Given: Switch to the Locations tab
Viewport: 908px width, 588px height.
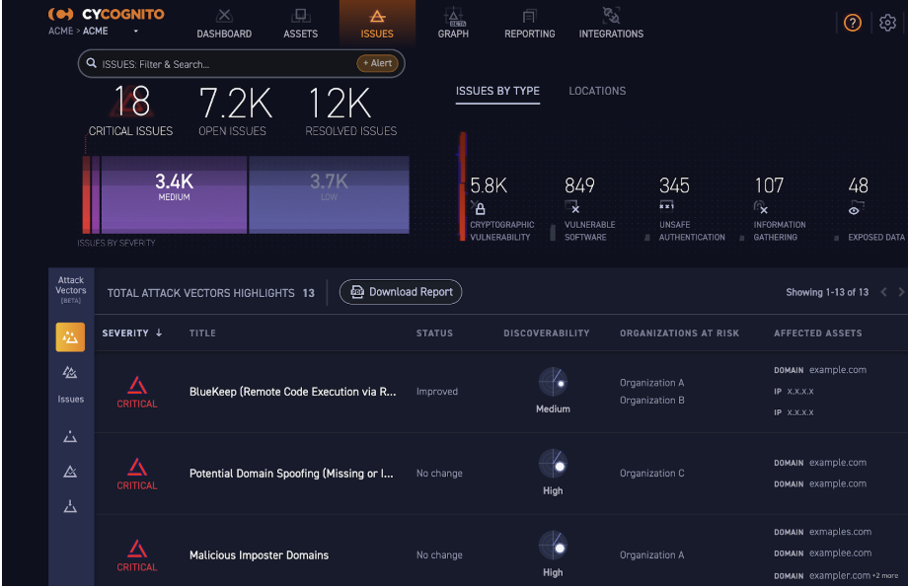Looking at the screenshot, I should pyautogui.click(x=597, y=91).
